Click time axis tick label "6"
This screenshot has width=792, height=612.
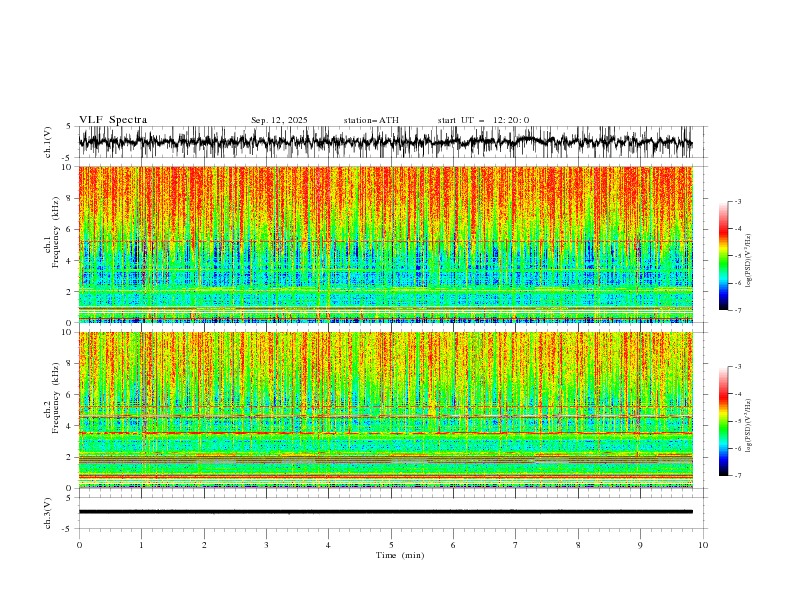[453, 545]
